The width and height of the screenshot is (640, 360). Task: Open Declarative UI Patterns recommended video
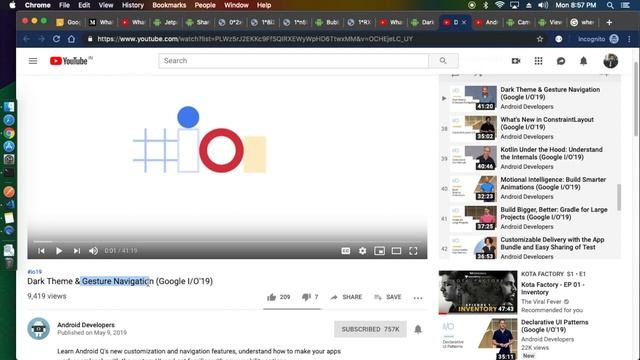pyautogui.click(x=530, y=339)
